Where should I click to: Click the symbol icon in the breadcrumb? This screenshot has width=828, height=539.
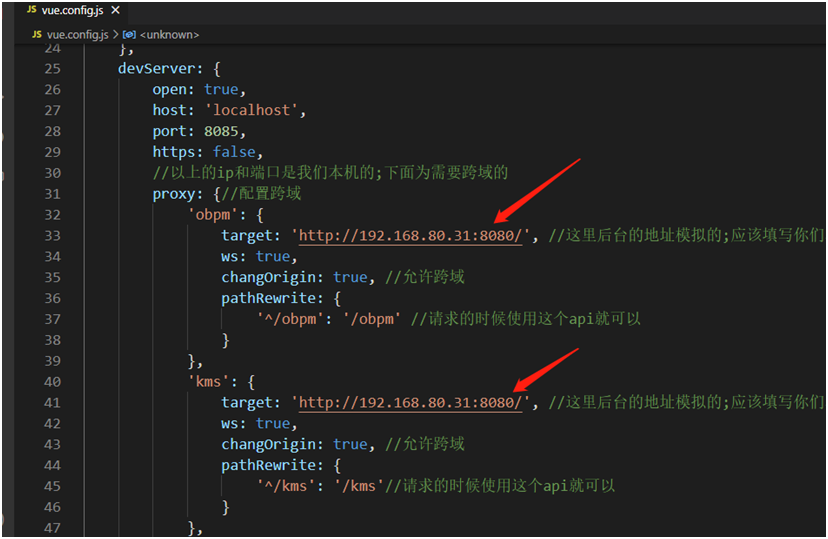tap(129, 35)
